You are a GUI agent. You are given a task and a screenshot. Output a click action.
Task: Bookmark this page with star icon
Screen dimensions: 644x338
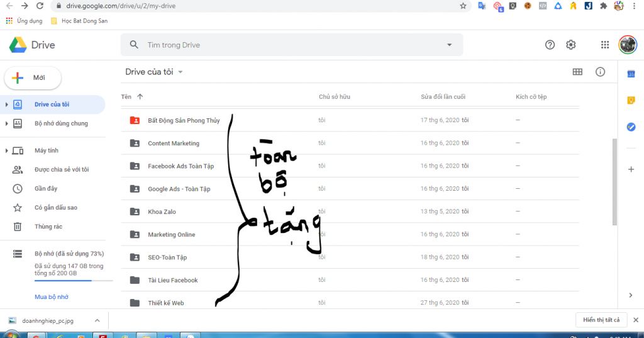pos(463,6)
